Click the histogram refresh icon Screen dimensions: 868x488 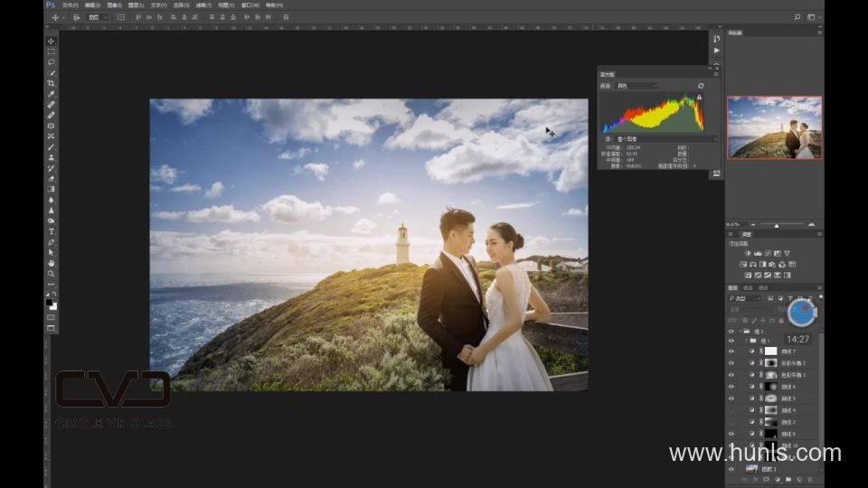701,86
